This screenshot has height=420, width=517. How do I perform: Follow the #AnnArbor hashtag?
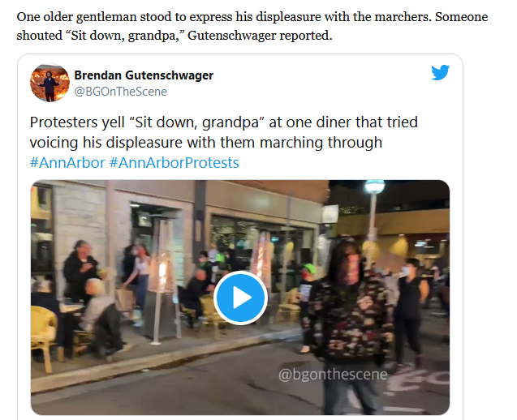pyautogui.click(x=67, y=163)
